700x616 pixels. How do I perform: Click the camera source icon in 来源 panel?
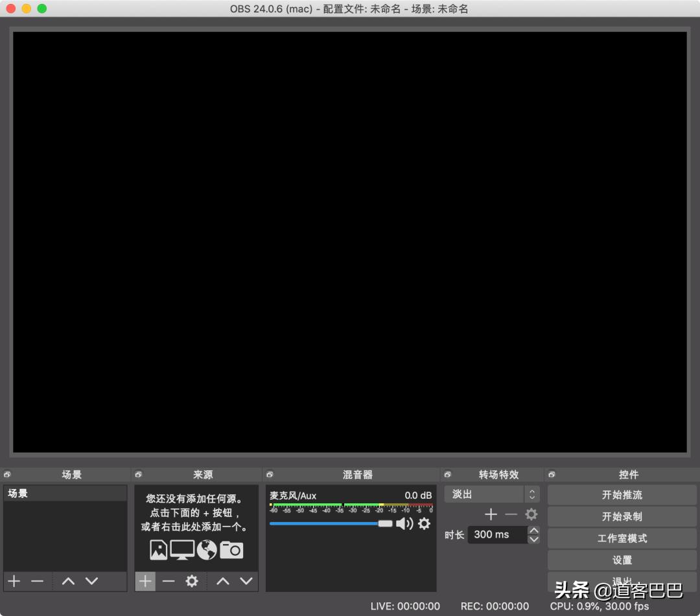coord(231,549)
